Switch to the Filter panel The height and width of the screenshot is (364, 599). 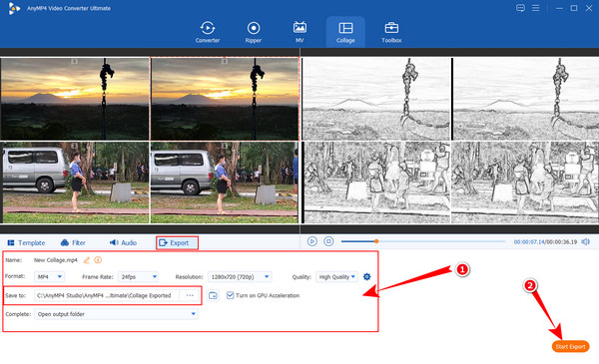tap(73, 242)
